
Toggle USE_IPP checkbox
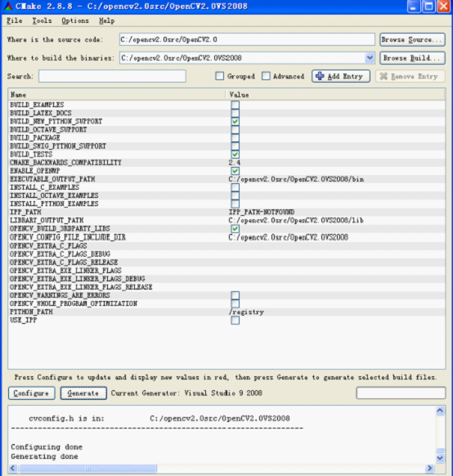[x=235, y=321]
